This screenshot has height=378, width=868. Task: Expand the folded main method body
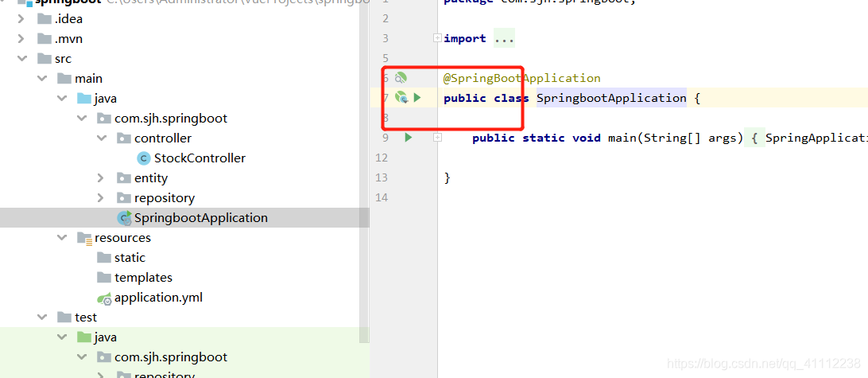click(x=437, y=138)
